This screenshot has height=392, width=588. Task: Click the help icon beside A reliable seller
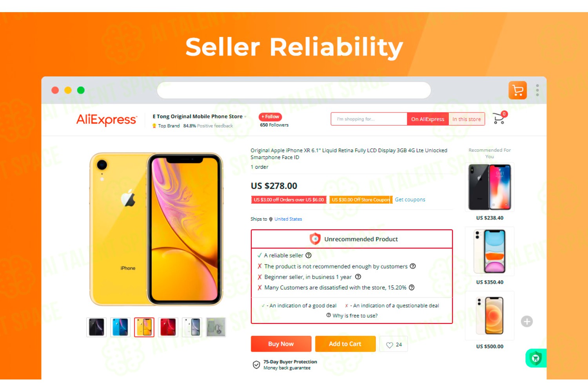309,255
